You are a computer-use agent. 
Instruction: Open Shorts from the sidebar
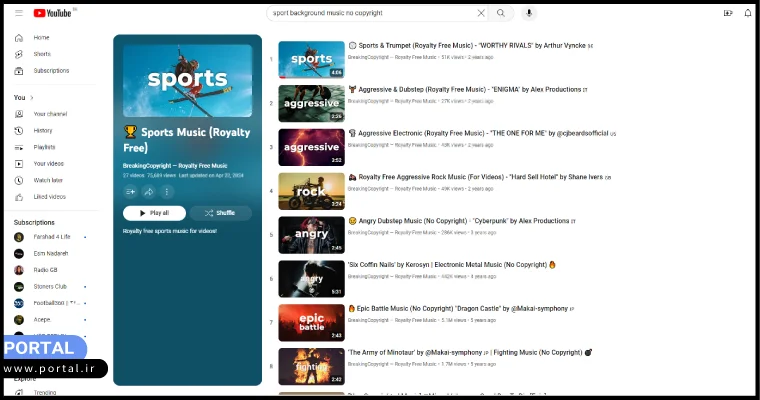41,54
